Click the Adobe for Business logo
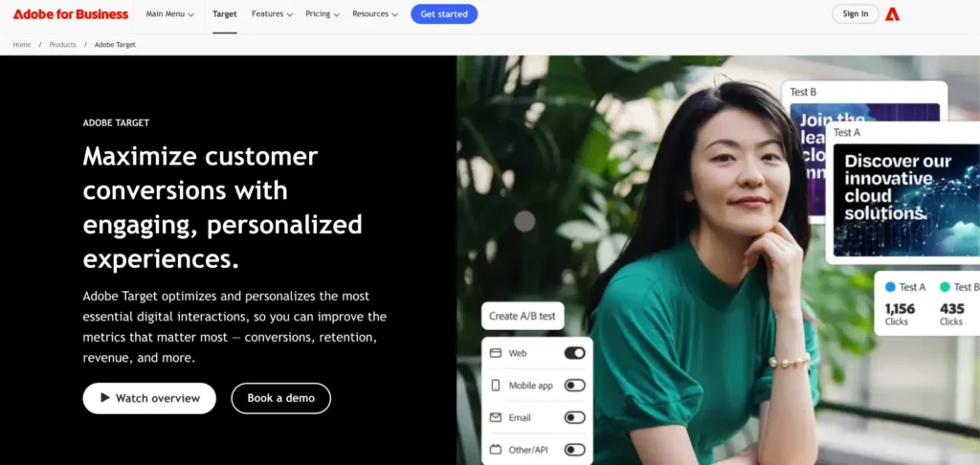980x465 pixels. 71,13
